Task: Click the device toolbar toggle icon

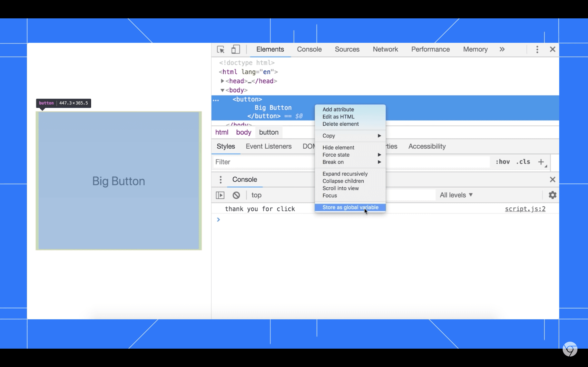Action: 236,50
